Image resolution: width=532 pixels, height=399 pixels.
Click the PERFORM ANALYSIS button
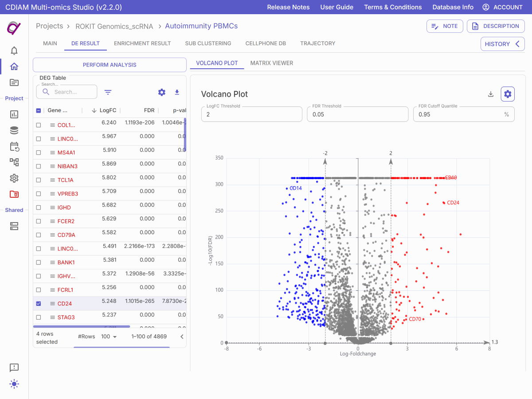click(x=110, y=65)
